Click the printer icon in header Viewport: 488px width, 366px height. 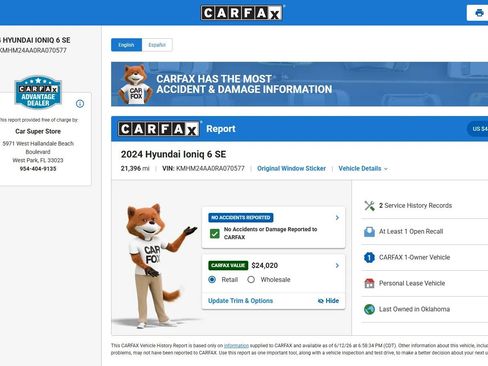pyautogui.click(x=479, y=13)
